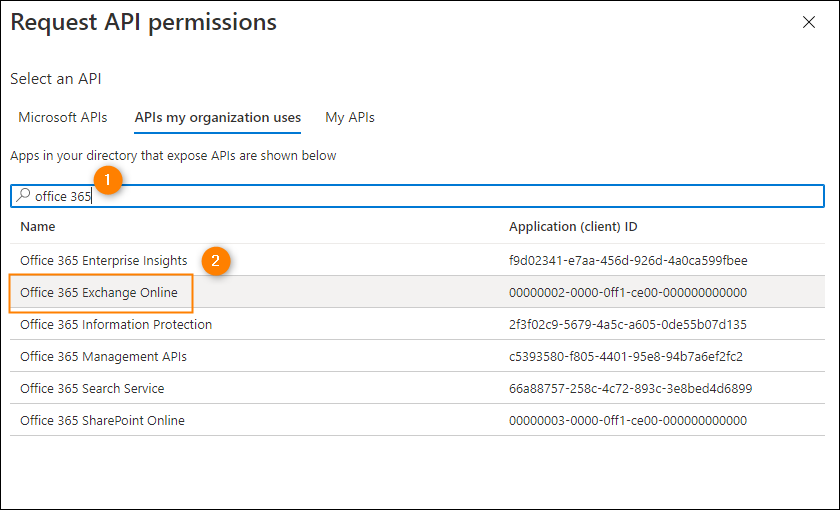Click client ID f9d02341-e7aa-456d-926d-4a0ca599fbee
This screenshot has height=510, width=840.
(628, 260)
